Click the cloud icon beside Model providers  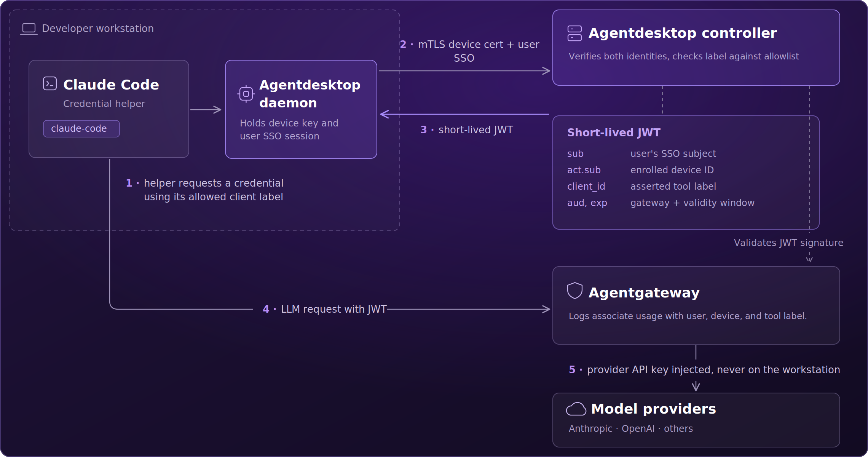[x=576, y=409]
